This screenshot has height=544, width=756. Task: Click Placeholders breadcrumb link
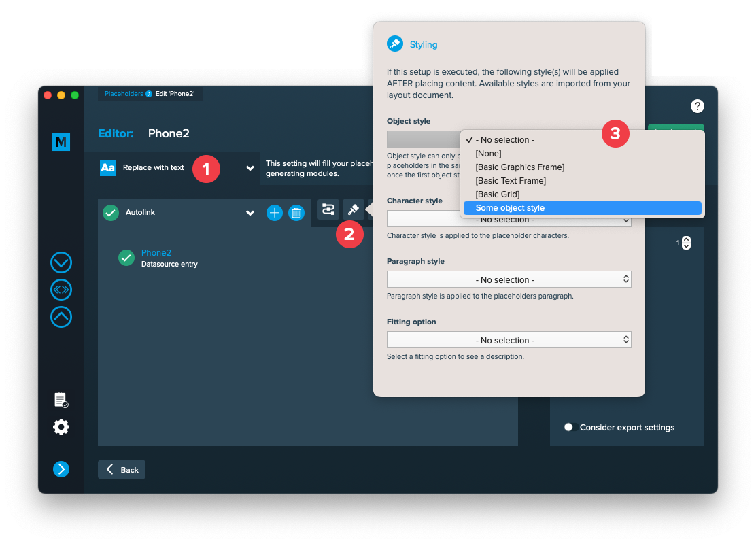tap(123, 94)
